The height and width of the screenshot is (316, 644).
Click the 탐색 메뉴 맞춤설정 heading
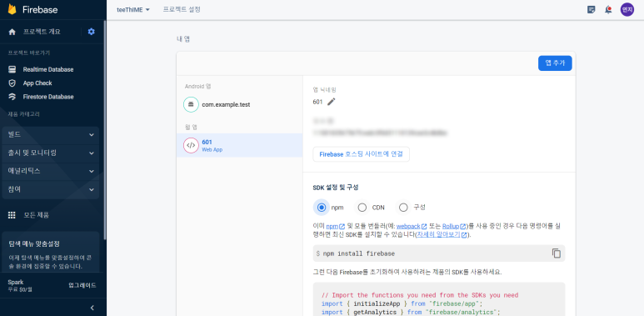coord(35,243)
